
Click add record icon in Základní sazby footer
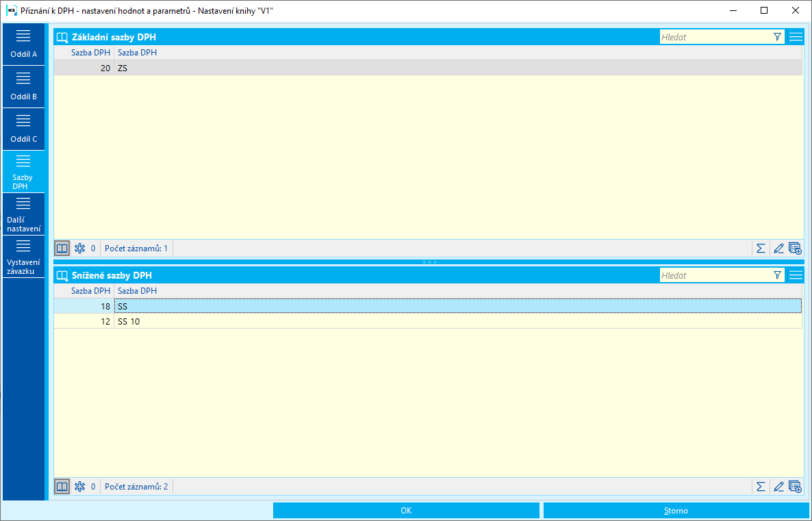795,249
